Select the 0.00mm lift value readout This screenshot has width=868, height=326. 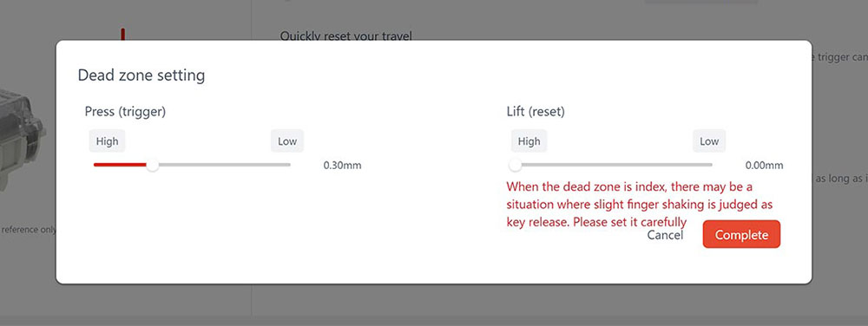coord(764,166)
